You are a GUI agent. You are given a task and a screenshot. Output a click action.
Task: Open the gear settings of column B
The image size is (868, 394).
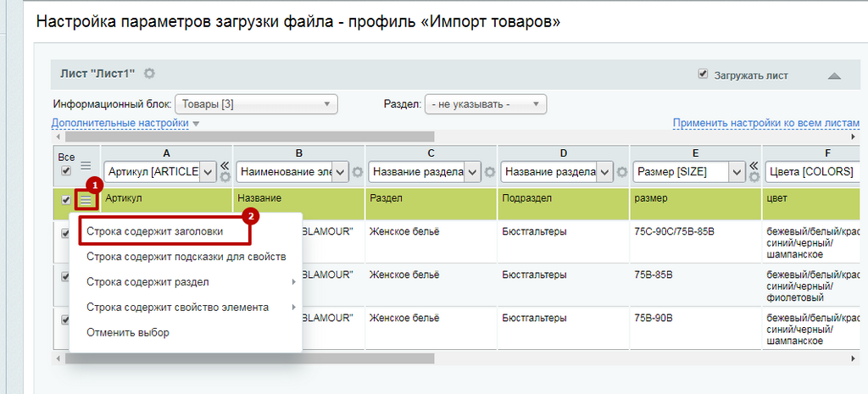358,172
